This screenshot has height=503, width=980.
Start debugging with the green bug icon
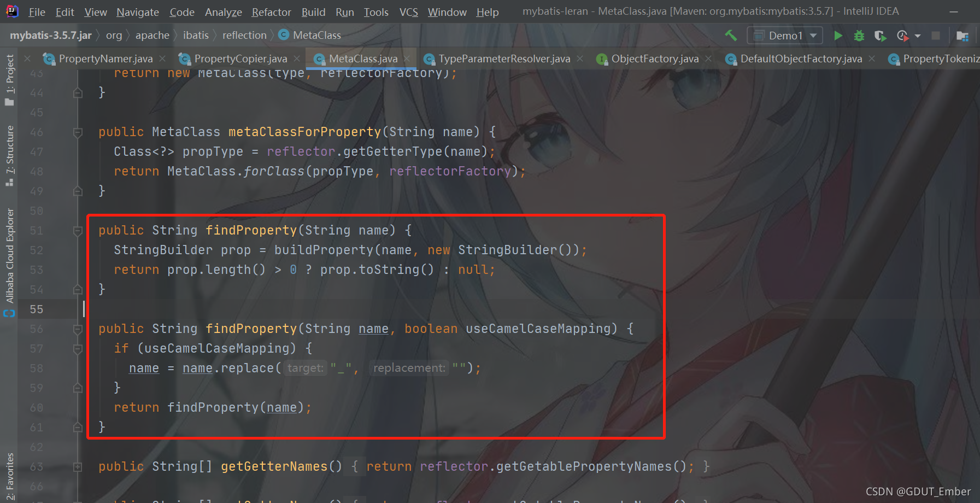[x=859, y=36]
